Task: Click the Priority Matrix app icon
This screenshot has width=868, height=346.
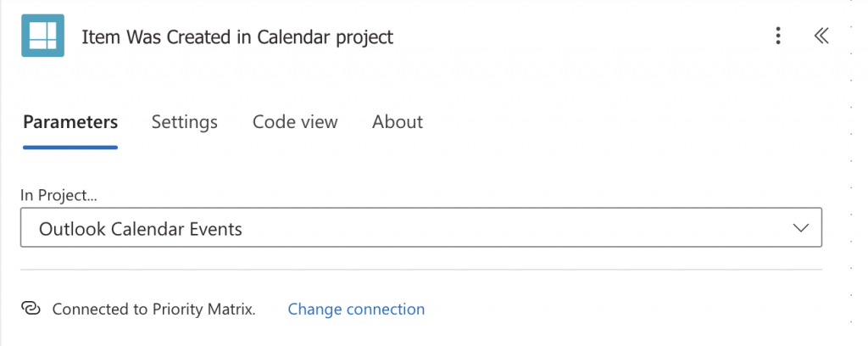Action: pos(42,36)
